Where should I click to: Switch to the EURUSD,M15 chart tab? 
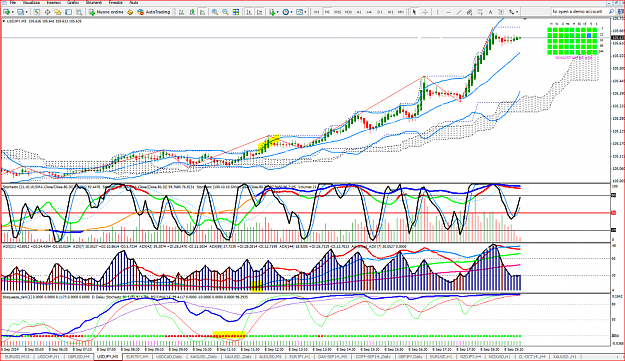point(17,357)
